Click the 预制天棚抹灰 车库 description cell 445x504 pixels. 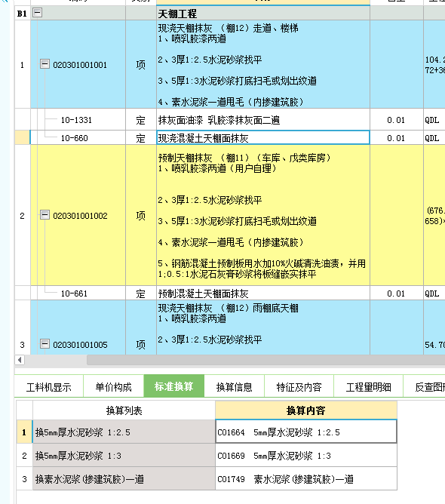point(262,215)
